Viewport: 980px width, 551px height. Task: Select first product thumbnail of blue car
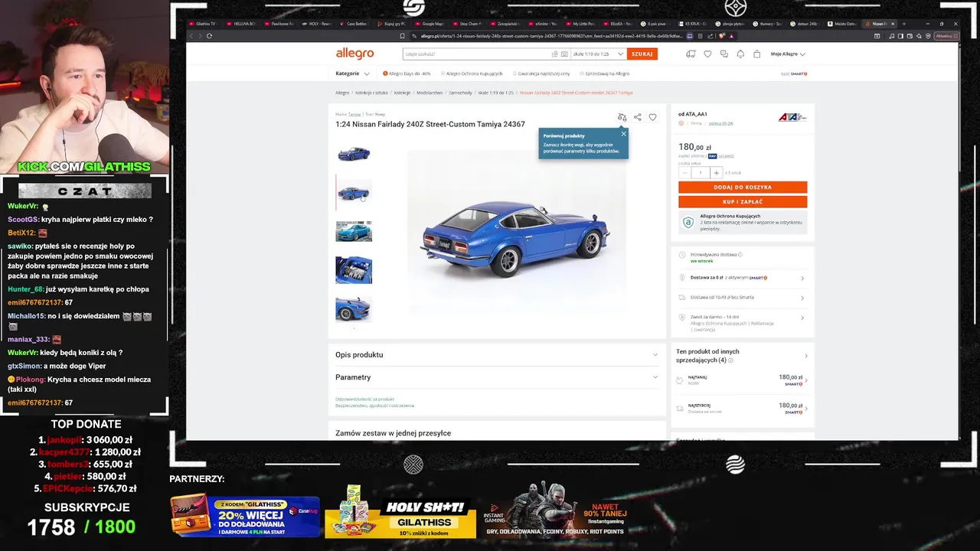(354, 154)
